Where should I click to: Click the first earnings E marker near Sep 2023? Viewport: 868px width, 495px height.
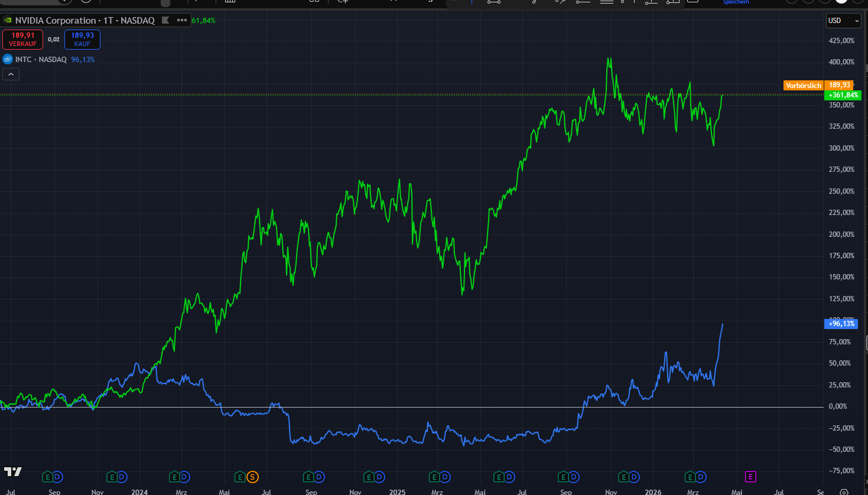coord(47,477)
